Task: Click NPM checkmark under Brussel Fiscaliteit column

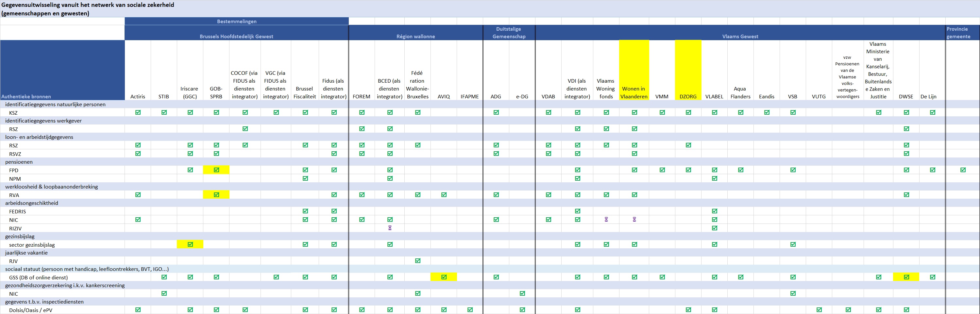Action: click(305, 178)
